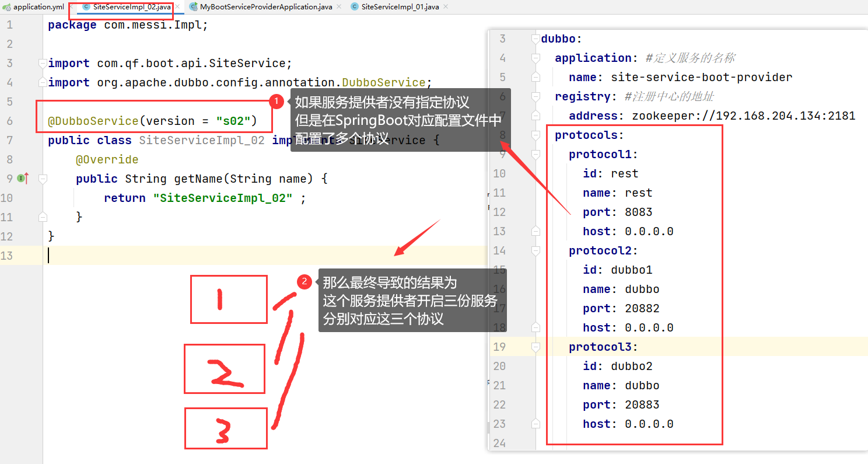
Task: Click the "SiteServiceImpl_02" return string
Action: 223,198
